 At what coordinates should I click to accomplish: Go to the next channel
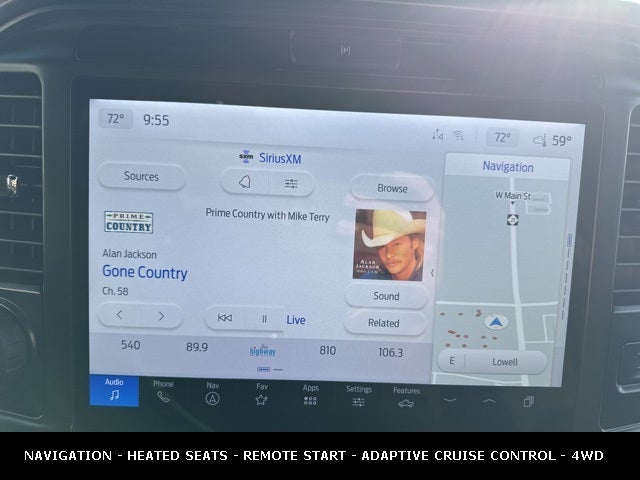click(x=161, y=316)
